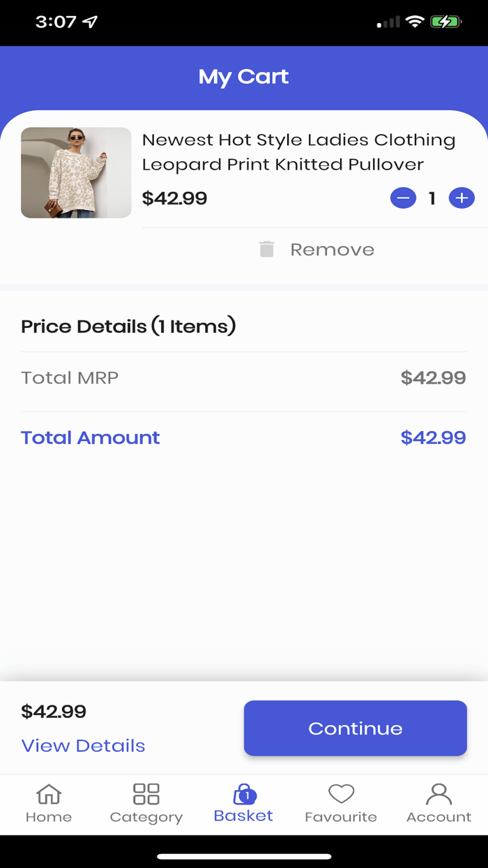Tap the Remove text label
This screenshot has width=488, height=868.
[x=332, y=250]
